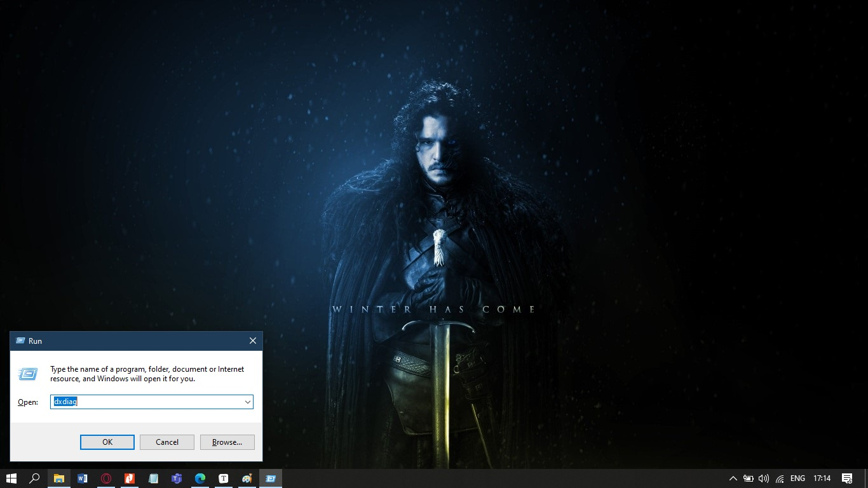This screenshot has width=868, height=488.
Task: Open Opera browser from taskbar
Action: (106, 478)
